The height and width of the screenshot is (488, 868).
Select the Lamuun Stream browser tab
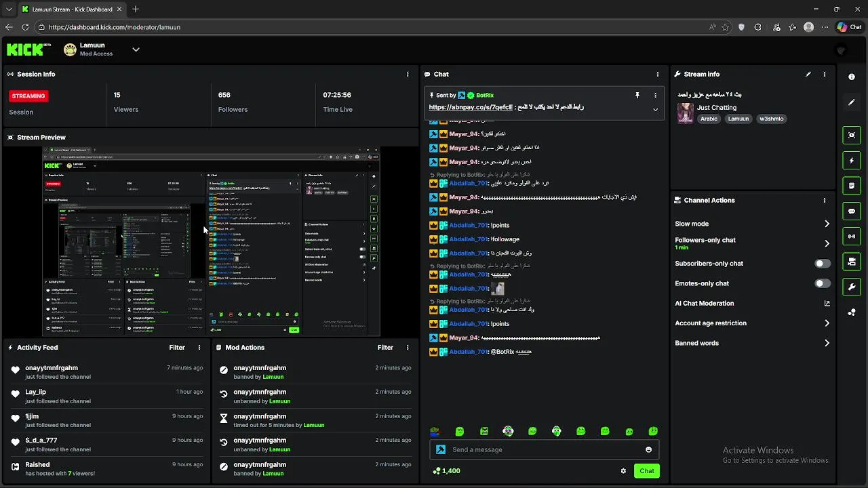[x=71, y=9]
